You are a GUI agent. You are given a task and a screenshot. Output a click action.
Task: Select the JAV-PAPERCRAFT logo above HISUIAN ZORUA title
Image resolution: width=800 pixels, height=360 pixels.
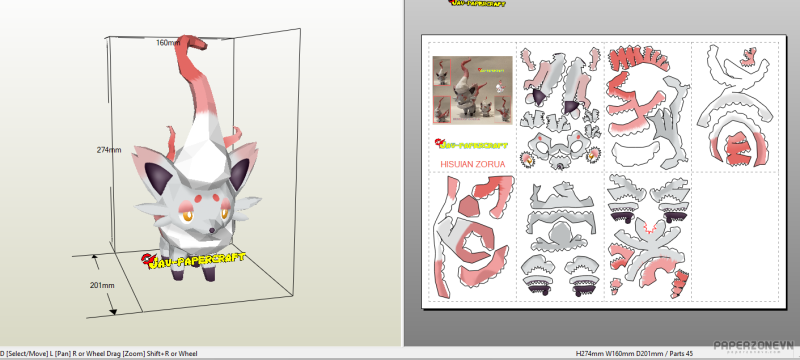pyautogui.click(x=472, y=144)
